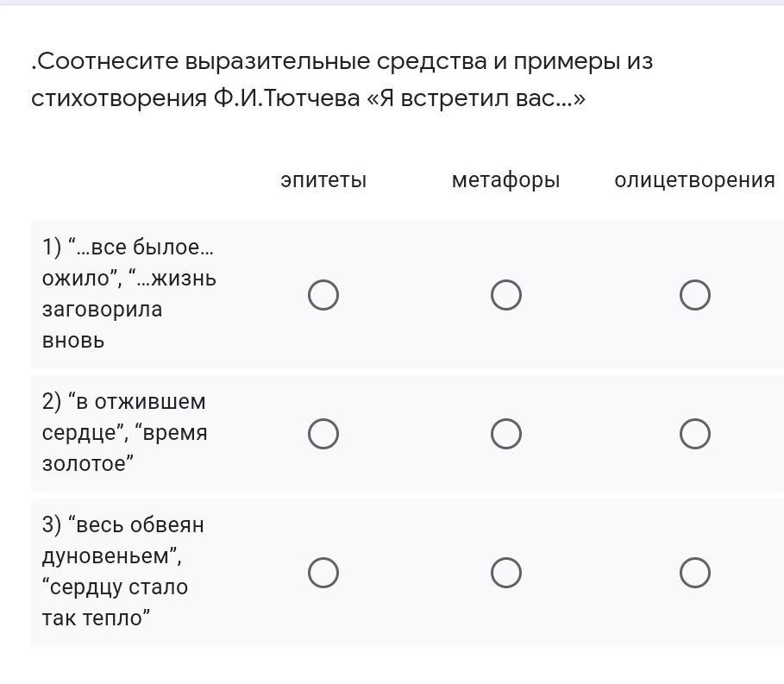
Task: Mark эпитеты for row 3 «весь обвеян дуновеньем»
Action: pos(323,572)
